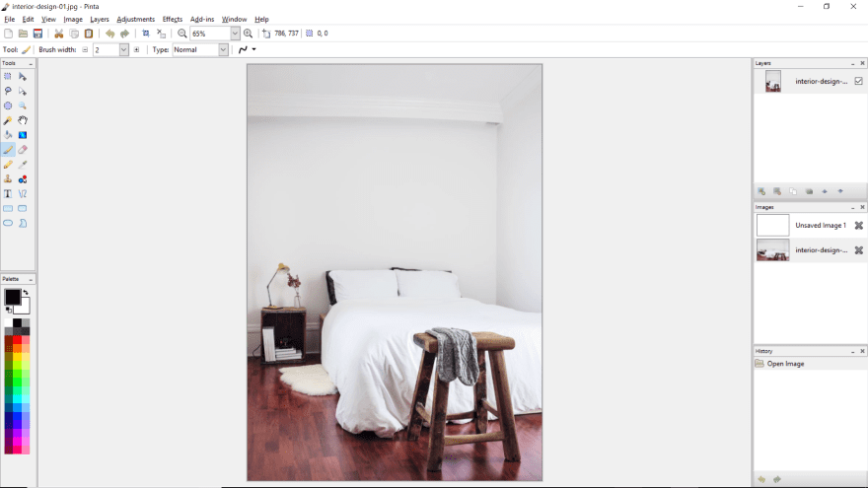
Task: Select the Clone Stamp tool
Action: tap(8, 179)
